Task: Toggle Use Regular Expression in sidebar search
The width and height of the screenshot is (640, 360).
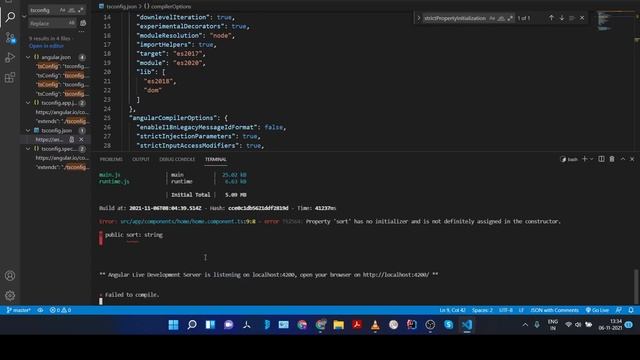Action: (x=80, y=10)
